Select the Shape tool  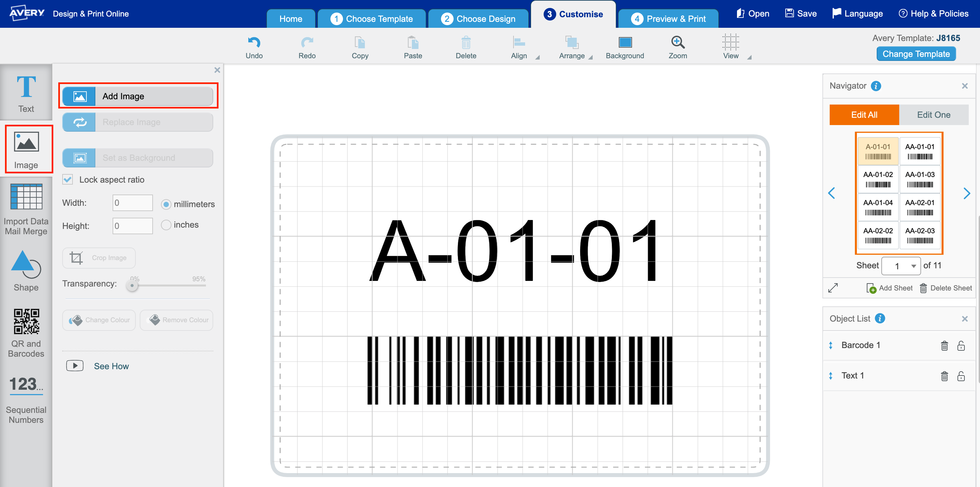click(x=26, y=270)
